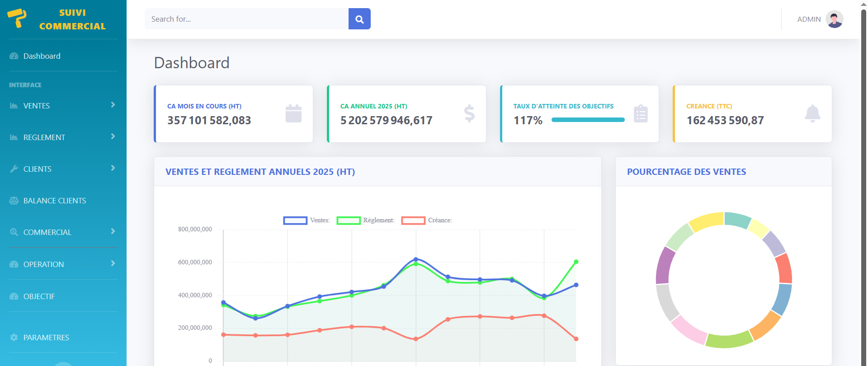Click the SUIVI COMMERCIAL brand title
868x366 pixels.
(x=72, y=19)
